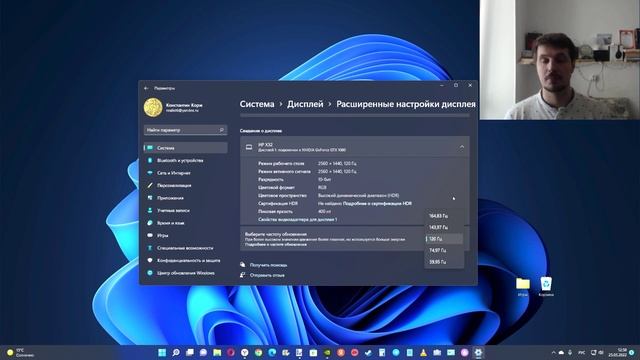Open the Chat icon in the taskbar
The height and width of the screenshot is (360, 640).
tap(203, 352)
